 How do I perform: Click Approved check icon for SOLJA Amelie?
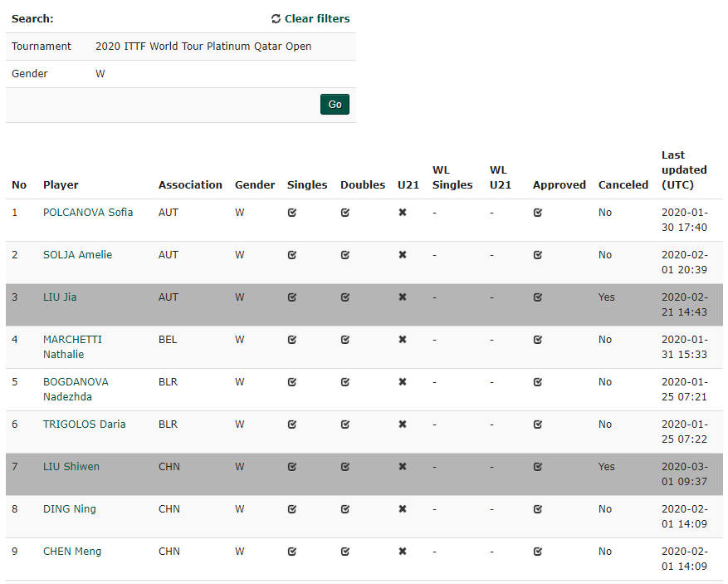538,255
